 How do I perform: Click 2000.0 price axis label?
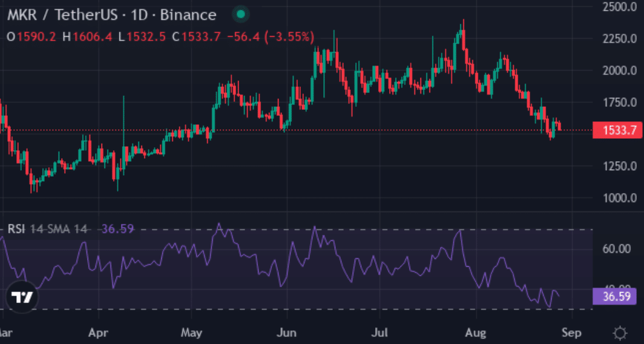[619, 70]
